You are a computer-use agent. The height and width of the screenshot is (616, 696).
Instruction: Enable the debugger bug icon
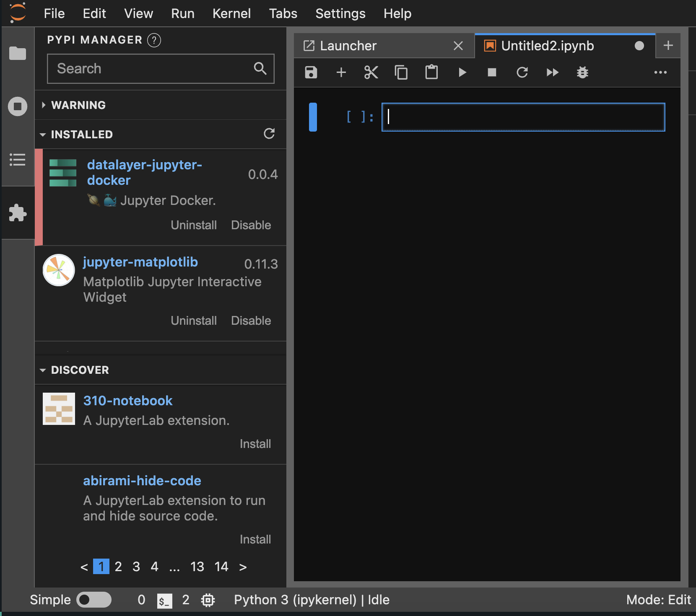(x=582, y=72)
